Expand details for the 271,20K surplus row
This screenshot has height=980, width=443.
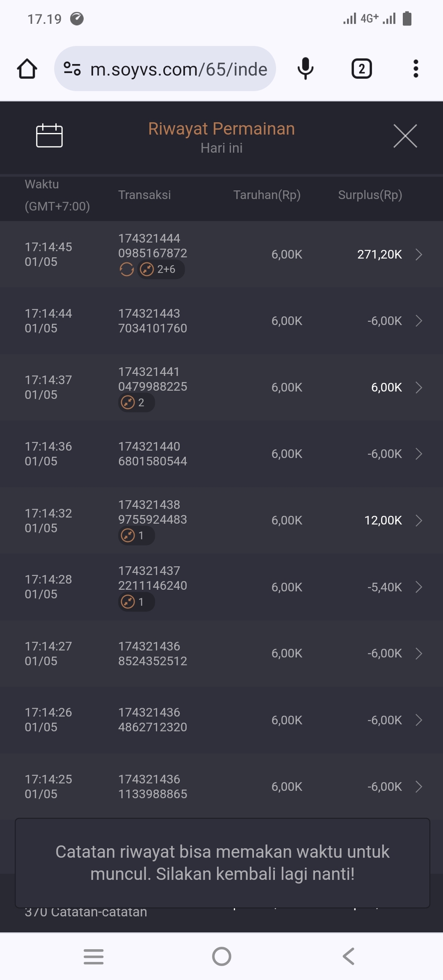pos(419,254)
